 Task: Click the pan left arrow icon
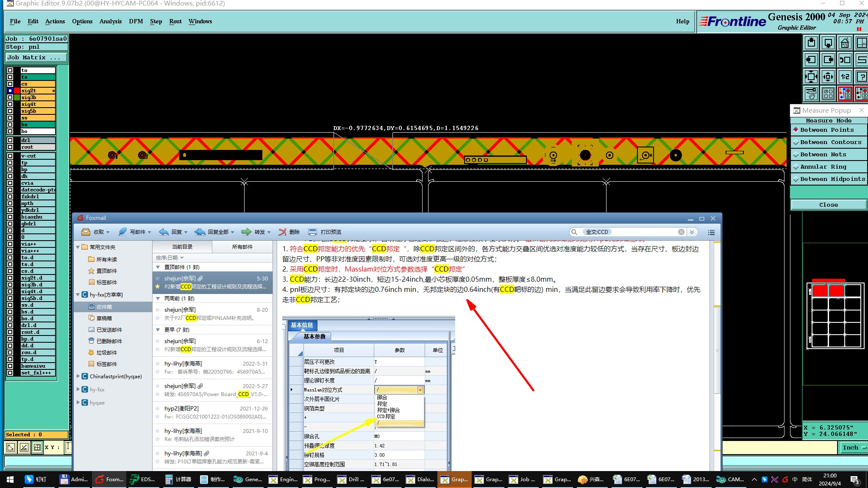coord(811,60)
